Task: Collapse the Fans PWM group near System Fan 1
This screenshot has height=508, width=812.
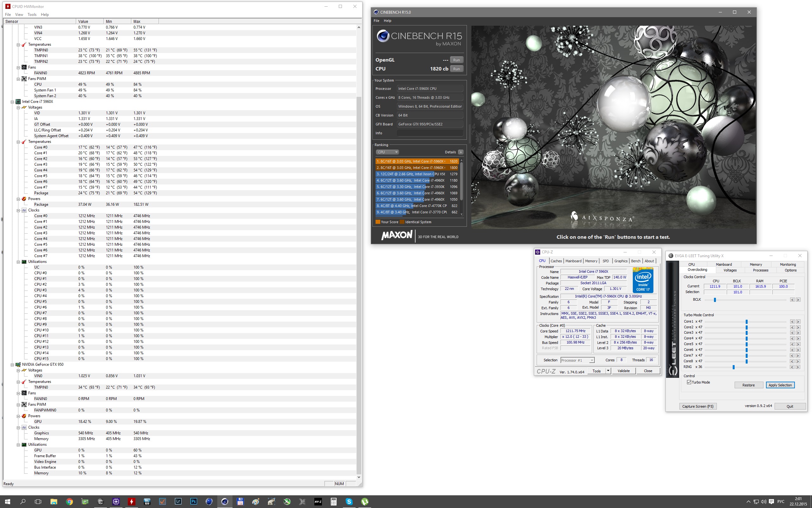Action: (x=18, y=79)
